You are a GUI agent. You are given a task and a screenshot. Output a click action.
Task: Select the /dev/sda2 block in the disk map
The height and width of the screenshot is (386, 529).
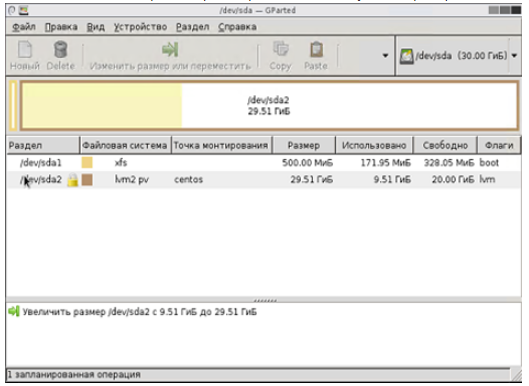[x=269, y=106]
